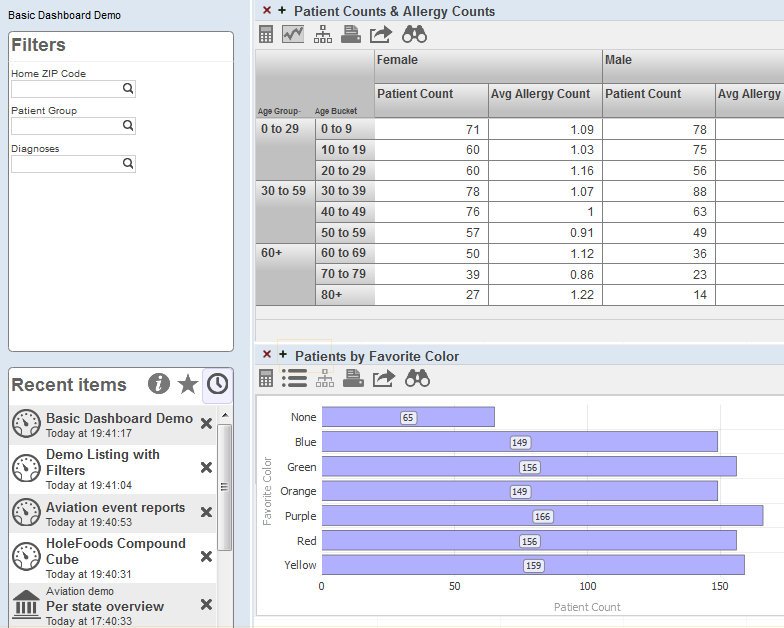Select the 80+ age bucket row

346,295
